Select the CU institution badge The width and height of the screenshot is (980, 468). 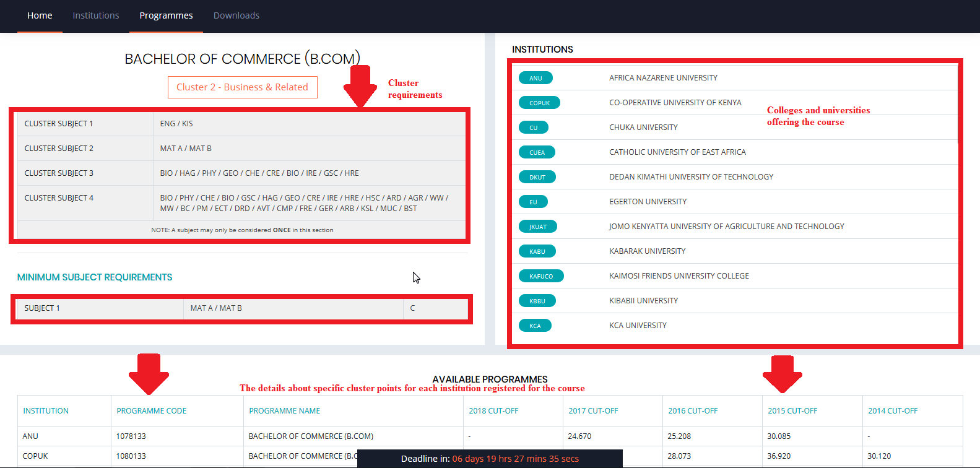tap(534, 128)
